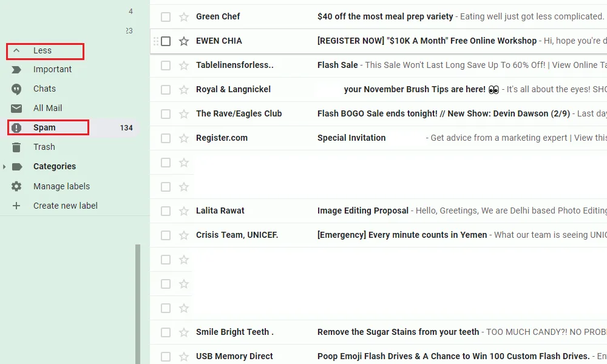This screenshot has height=364, width=607.
Task: Click the All Mail envelope icon
Action: coord(16,109)
